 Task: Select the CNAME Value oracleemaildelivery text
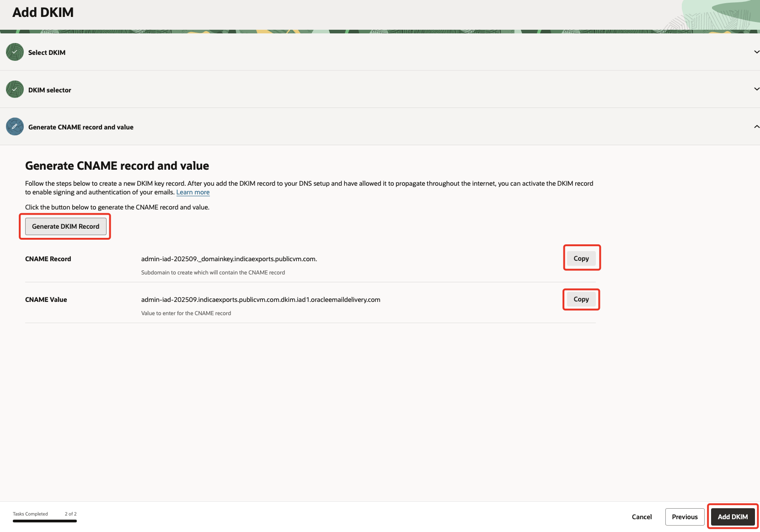point(261,300)
